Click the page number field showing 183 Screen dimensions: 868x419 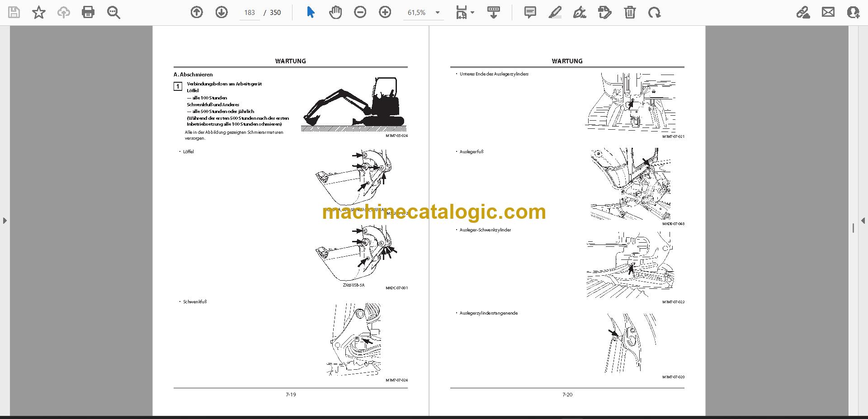250,13
